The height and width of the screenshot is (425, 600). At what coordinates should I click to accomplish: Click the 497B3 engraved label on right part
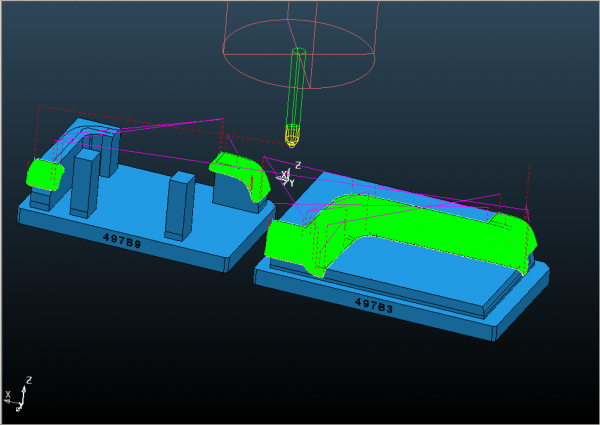click(x=374, y=305)
